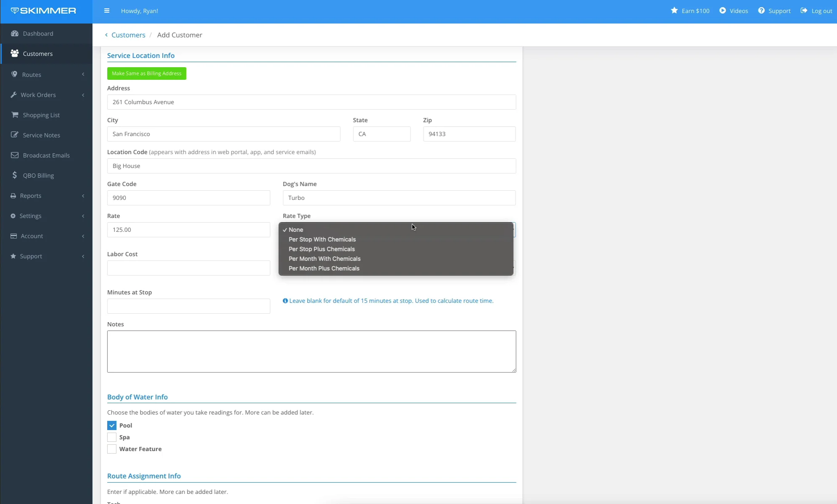837x504 pixels.
Task: Click the Broadcast Emails envelope icon
Action: tap(15, 155)
